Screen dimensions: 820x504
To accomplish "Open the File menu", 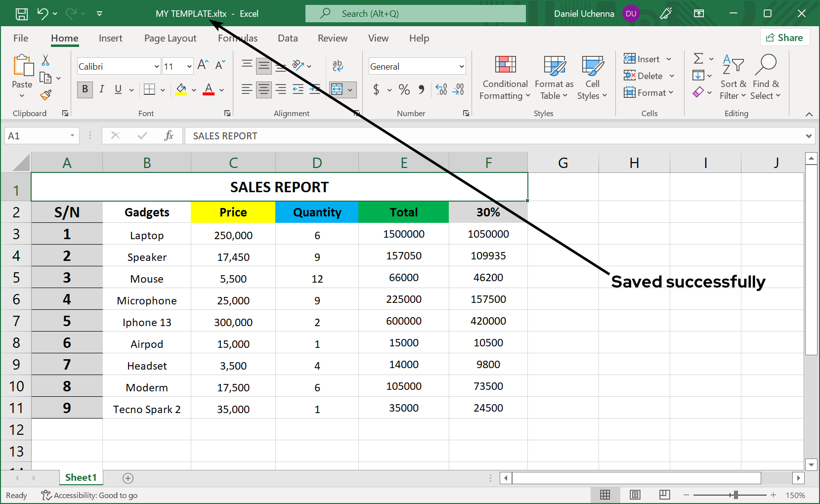I will (x=21, y=38).
